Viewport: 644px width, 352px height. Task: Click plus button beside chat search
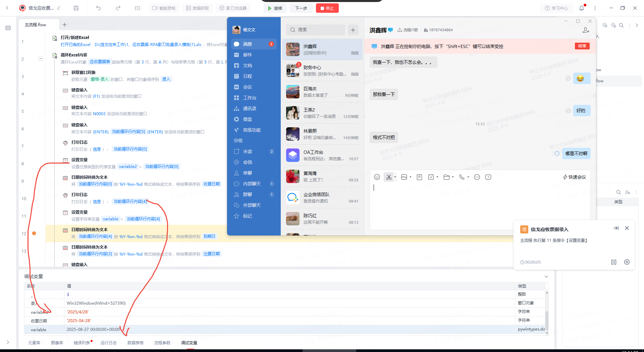pos(353,30)
